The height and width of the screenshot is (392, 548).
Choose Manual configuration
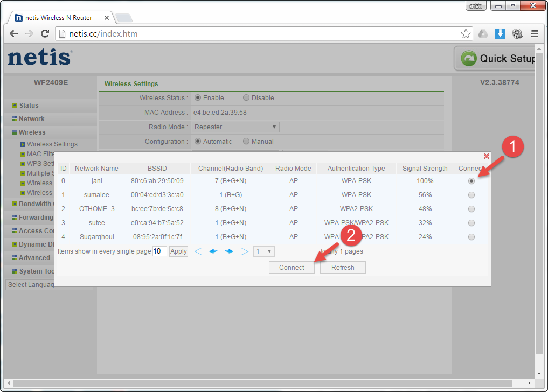click(246, 141)
